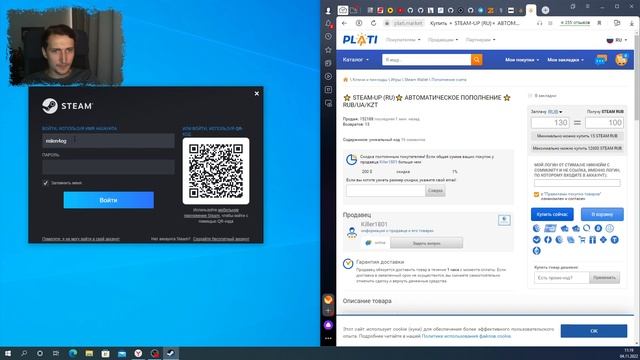Close the Steam login window
Screen dimensions: 640x360
[x=256, y=93]
